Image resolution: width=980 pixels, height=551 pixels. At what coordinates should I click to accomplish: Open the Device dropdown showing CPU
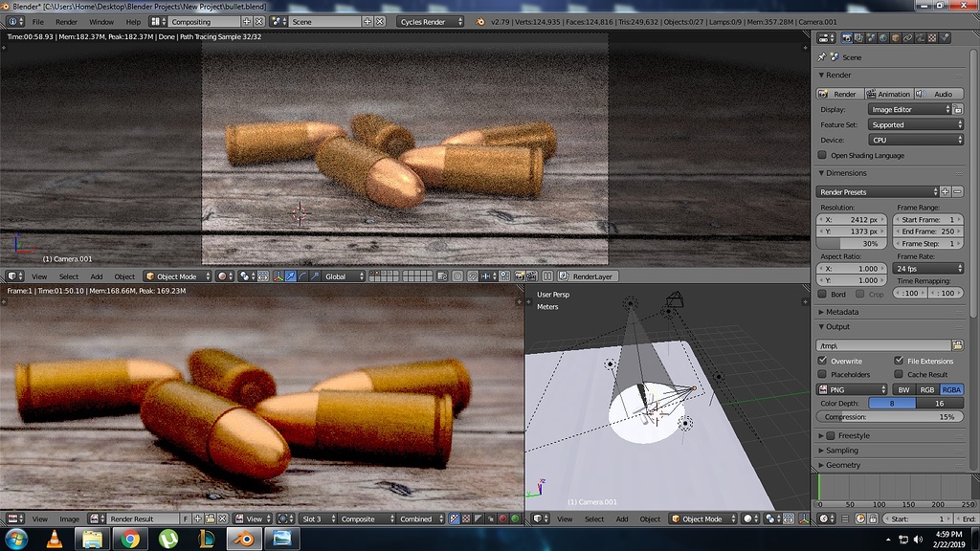[x=916, y=140]
